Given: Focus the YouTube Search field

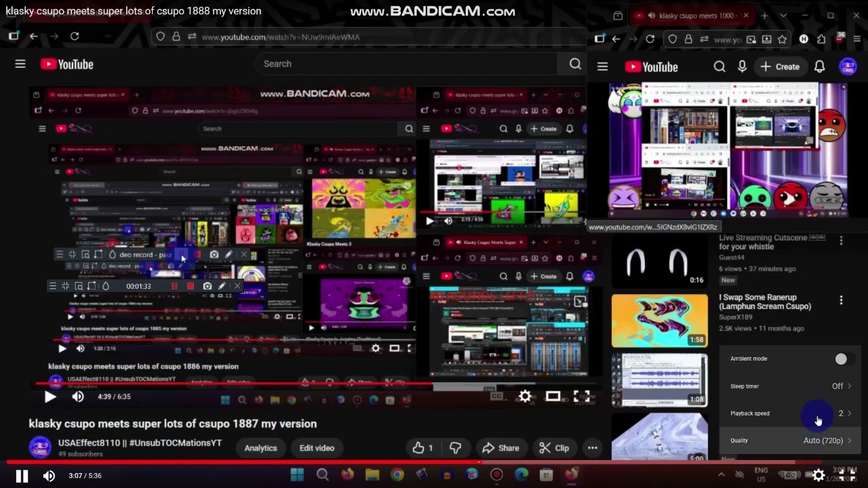Looking at the screenshot, I should [x=407, y=64].
